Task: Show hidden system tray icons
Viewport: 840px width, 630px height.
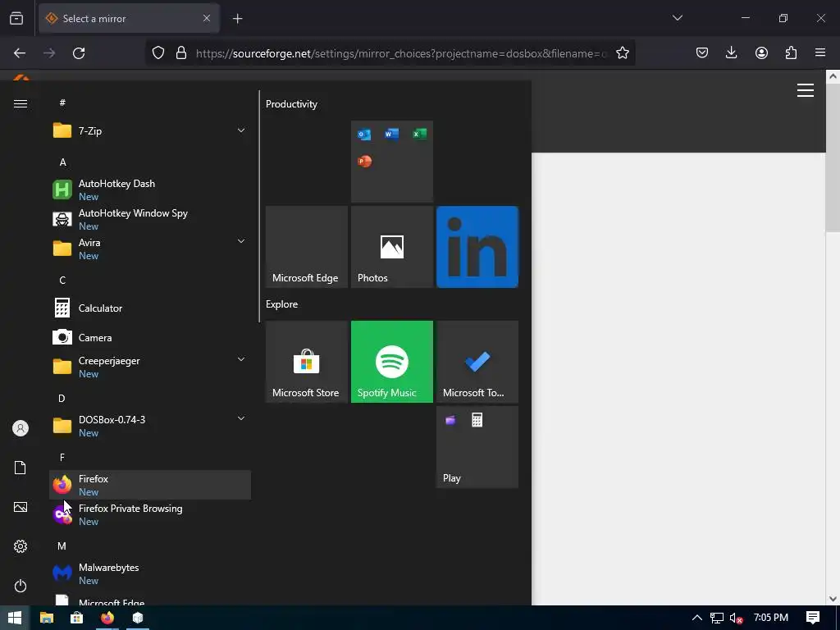Action: [696, 618]
